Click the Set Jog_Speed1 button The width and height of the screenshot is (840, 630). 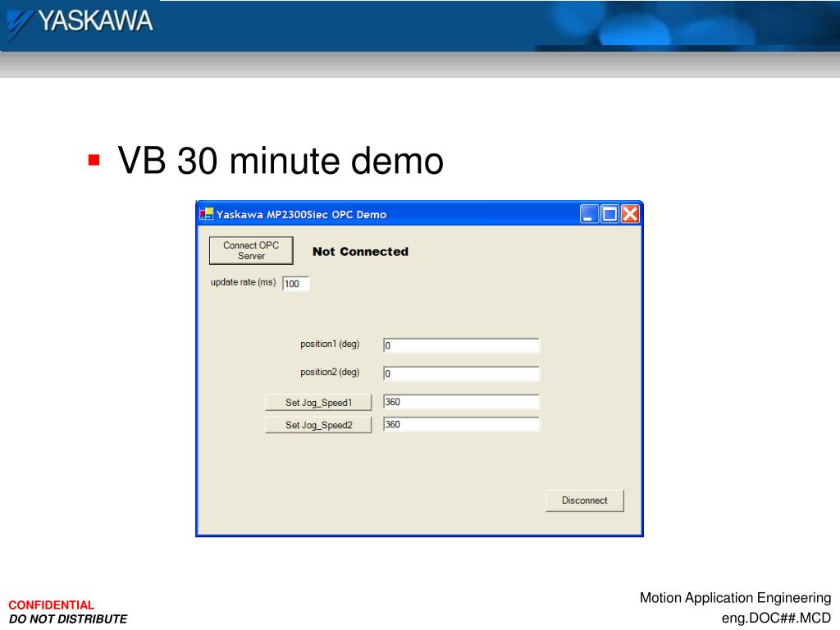318,402
